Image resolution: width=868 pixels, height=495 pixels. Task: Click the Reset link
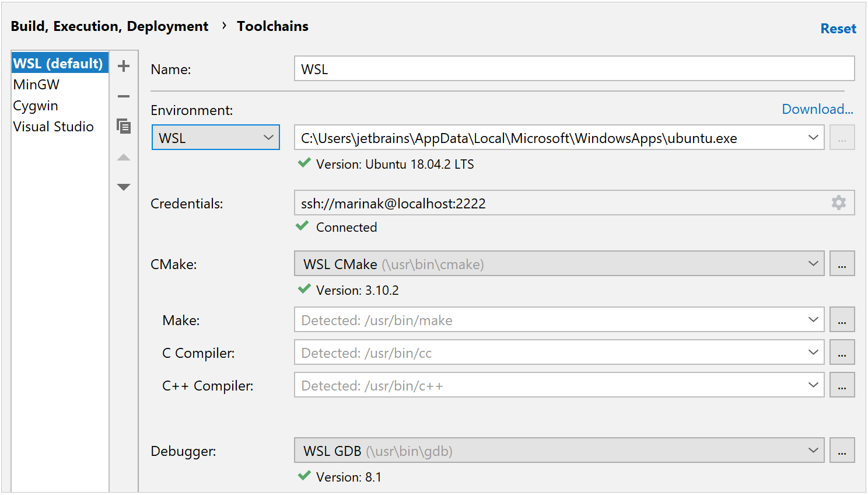[838, 29]
